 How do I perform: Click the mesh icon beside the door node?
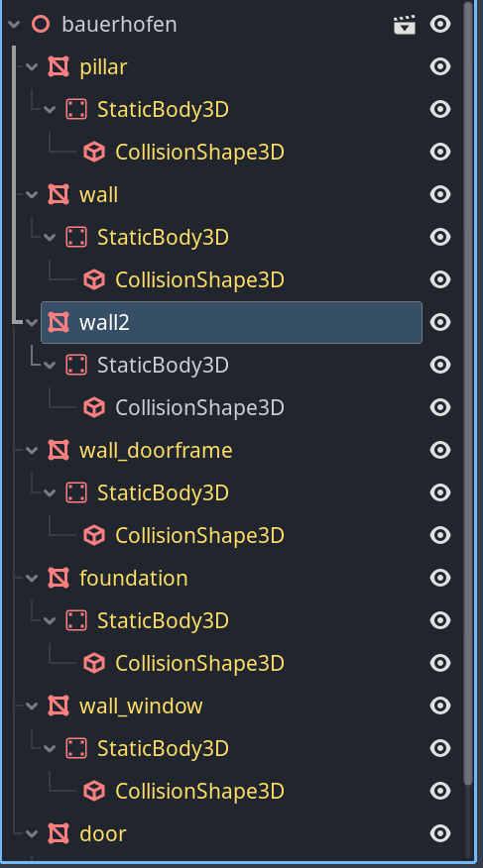59,833
